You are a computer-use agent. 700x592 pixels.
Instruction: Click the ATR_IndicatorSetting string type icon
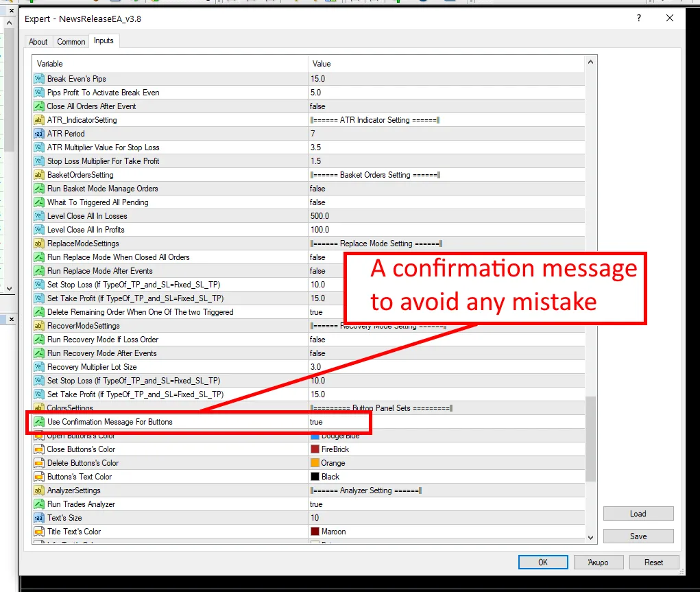click(39, 120)
